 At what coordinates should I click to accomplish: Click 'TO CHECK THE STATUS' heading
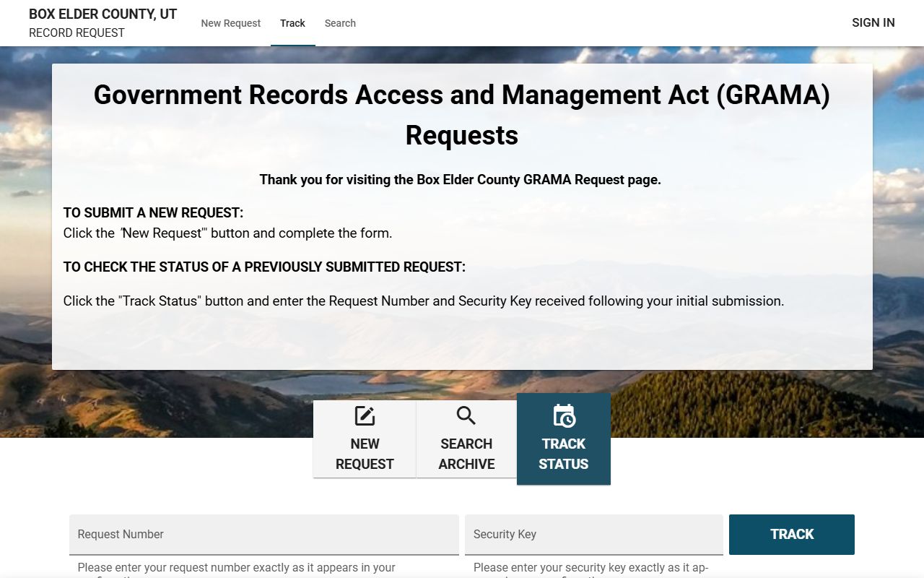tap(264, 267)
